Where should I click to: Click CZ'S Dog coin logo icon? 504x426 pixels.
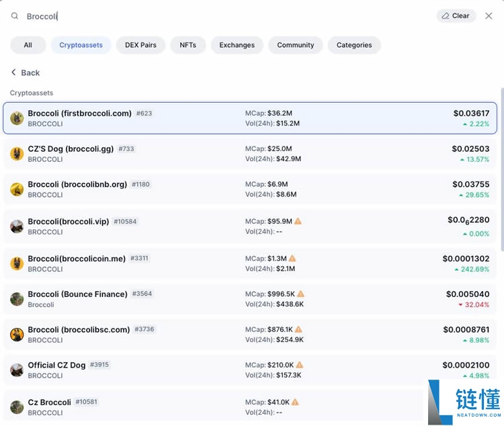(17, 154)
